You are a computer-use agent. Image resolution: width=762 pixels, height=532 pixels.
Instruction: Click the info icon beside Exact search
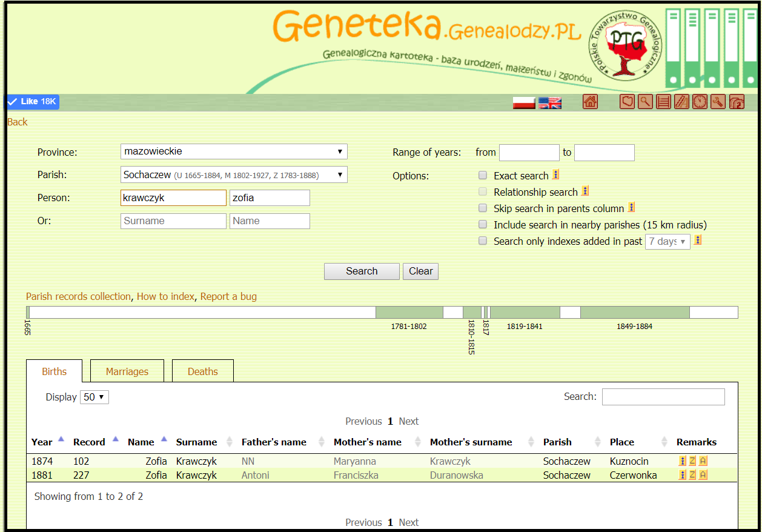click(x=555, y=175)
